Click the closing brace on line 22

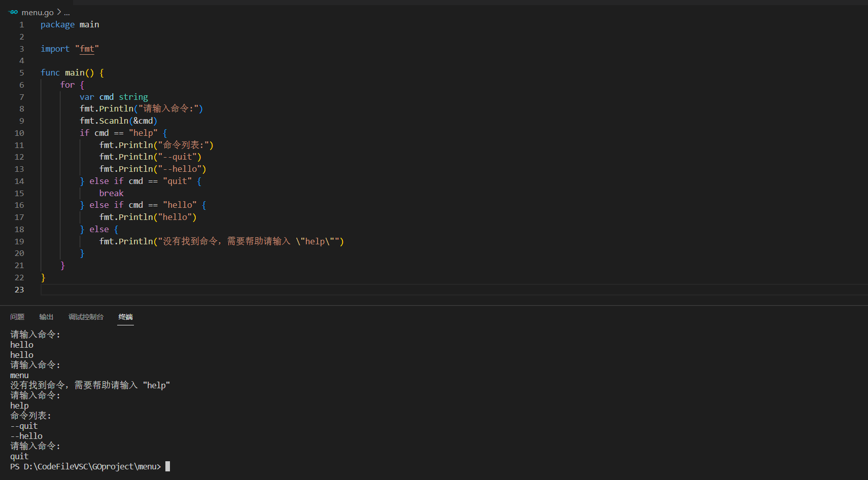[x=43, y=277]
